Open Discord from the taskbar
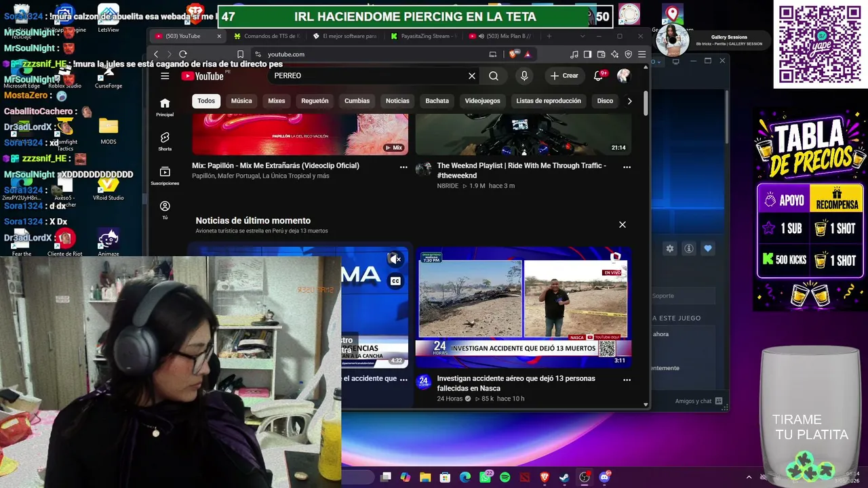Image resolution: width=868 pixels, height=488 pixels. 605,477
